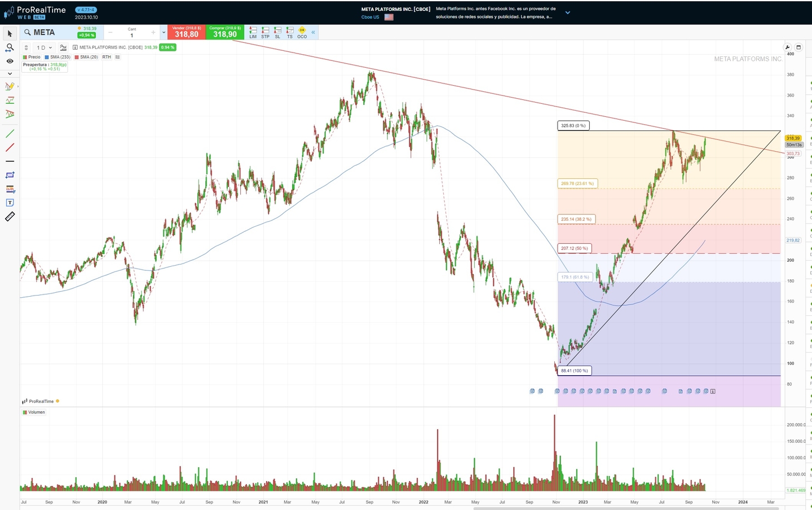Image resolution: width=812 pixels, height=510 pixels.
Task: Select the green trend line tool
Action: click(10, 134)
